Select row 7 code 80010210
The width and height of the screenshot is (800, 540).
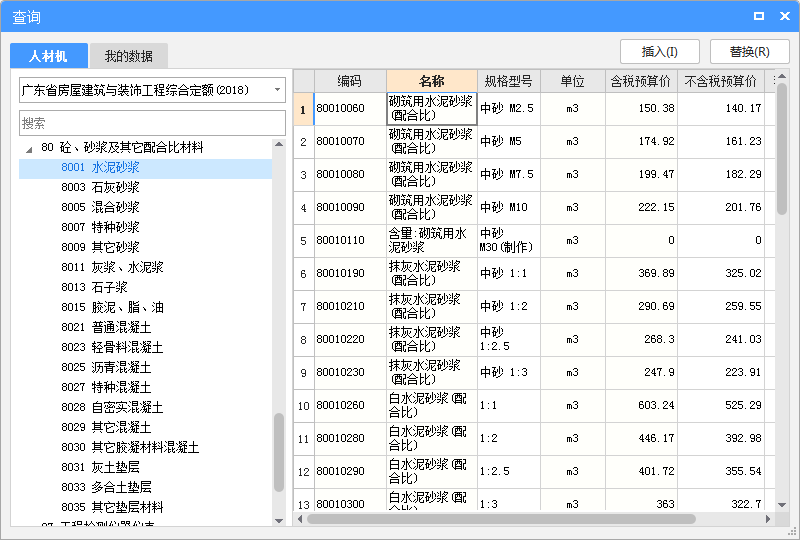point(350,306)
